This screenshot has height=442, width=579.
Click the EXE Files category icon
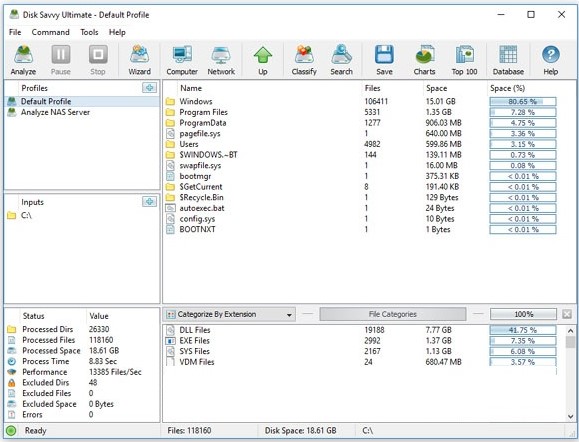(x=170, y=340)
